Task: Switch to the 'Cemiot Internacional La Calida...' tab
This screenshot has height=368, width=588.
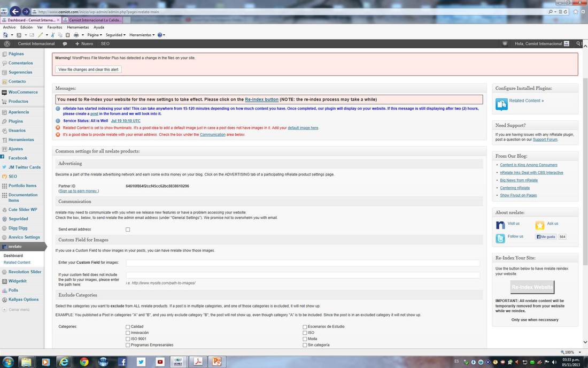Action: pos(92,20)
